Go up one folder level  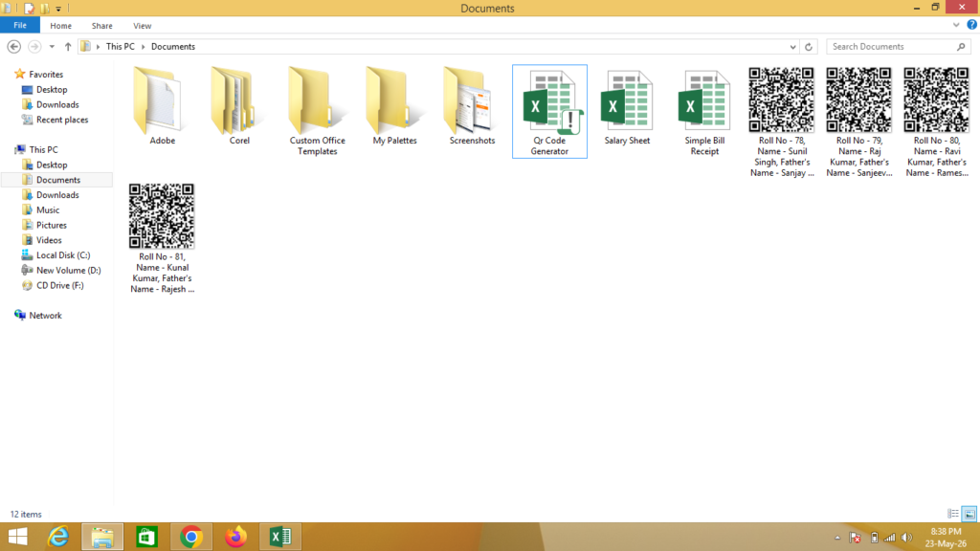pos(68,47)
